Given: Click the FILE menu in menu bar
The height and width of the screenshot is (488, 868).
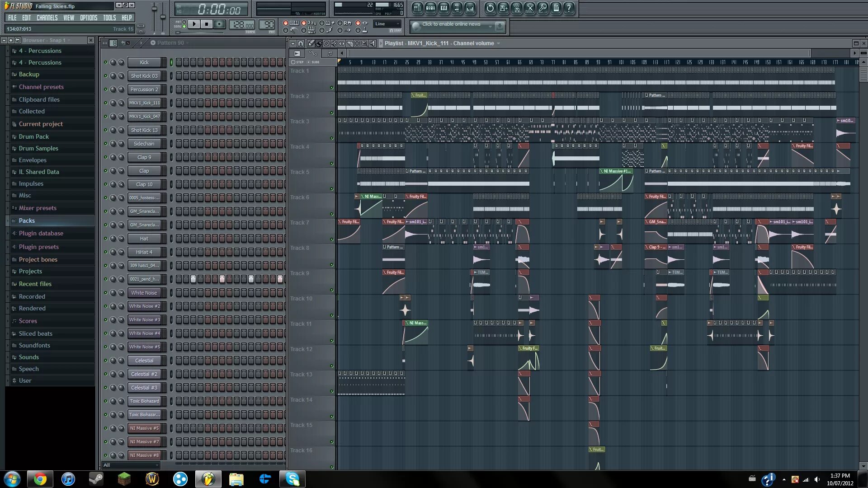Looking at the screenshot, I should [11, 17].
